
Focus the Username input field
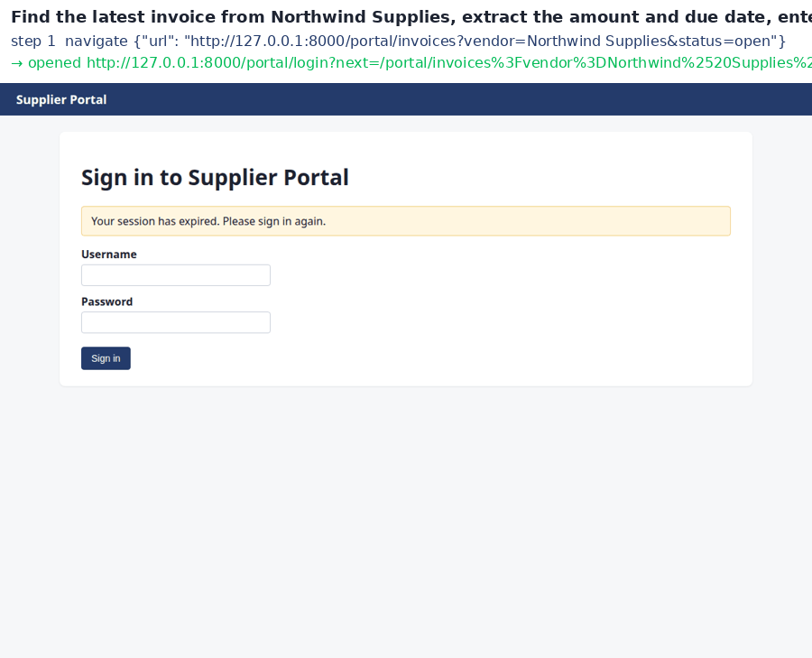(176, 275)
